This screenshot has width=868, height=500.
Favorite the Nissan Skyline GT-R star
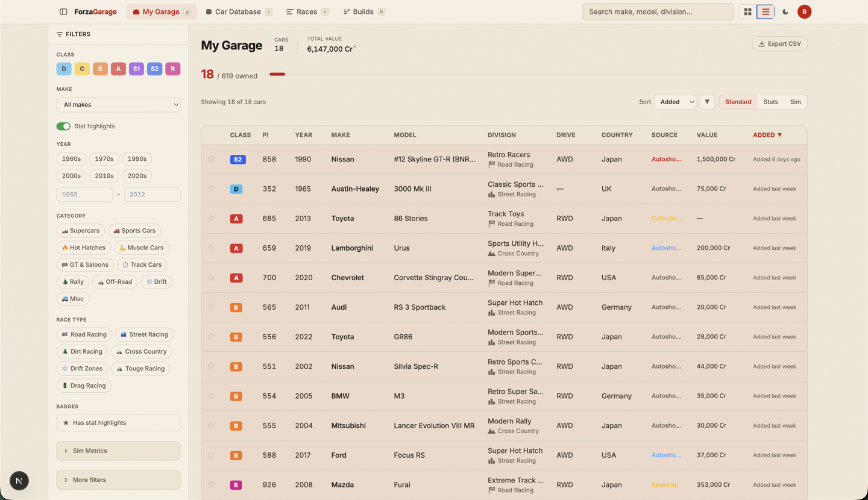click(x=212, y=159)
